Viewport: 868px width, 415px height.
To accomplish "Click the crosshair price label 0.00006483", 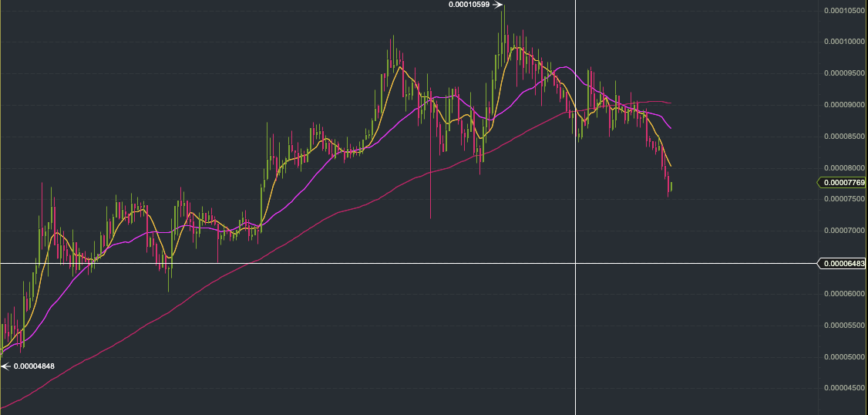I will (842, 263).
